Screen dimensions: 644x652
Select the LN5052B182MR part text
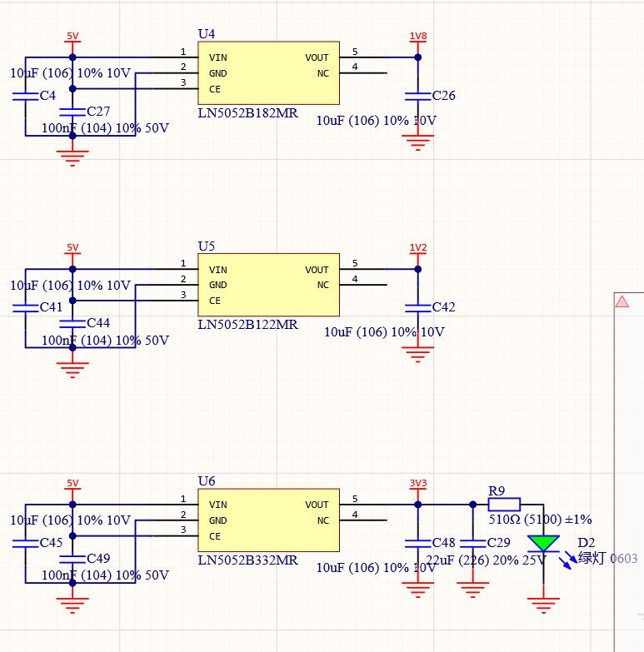[x=248, y=113]
